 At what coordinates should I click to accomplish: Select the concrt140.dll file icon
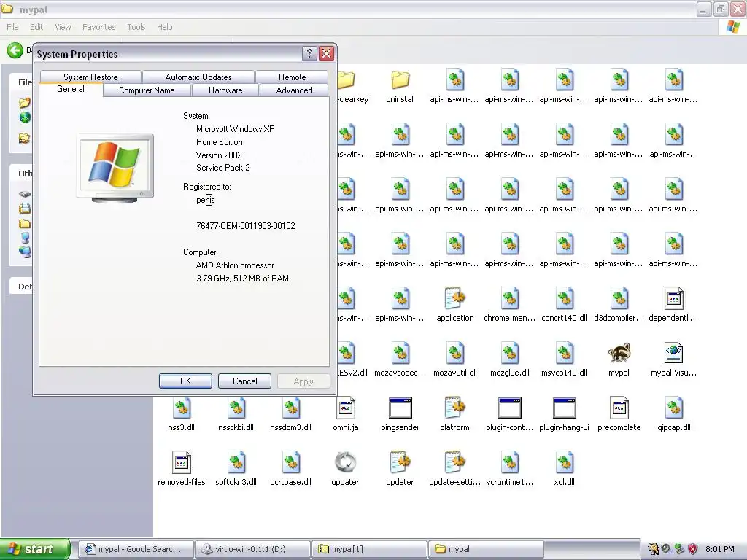click(x=564, y=298)
